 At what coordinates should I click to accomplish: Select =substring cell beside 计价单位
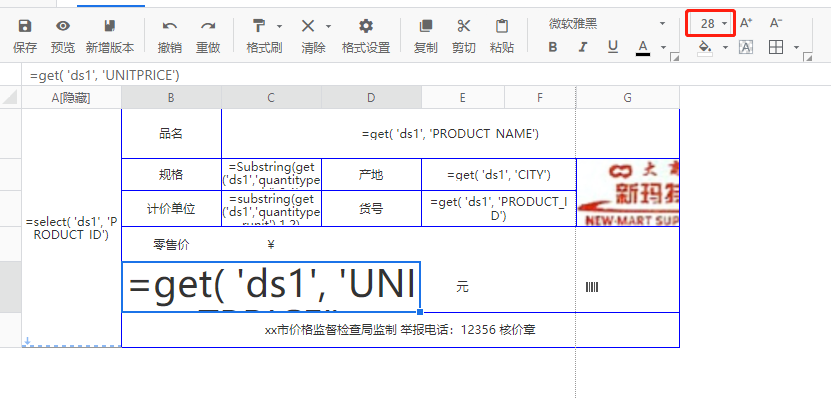click(x=271, y=209)
